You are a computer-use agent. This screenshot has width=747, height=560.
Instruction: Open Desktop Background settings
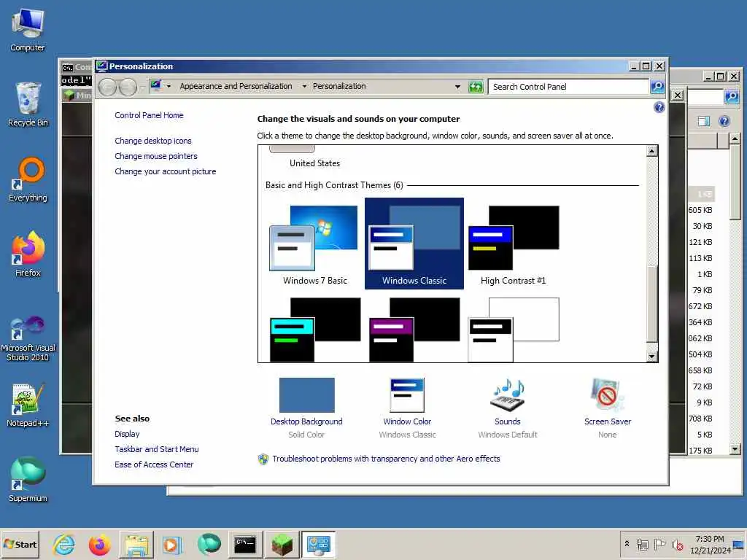pyautogui.click(x=306, y=408)
